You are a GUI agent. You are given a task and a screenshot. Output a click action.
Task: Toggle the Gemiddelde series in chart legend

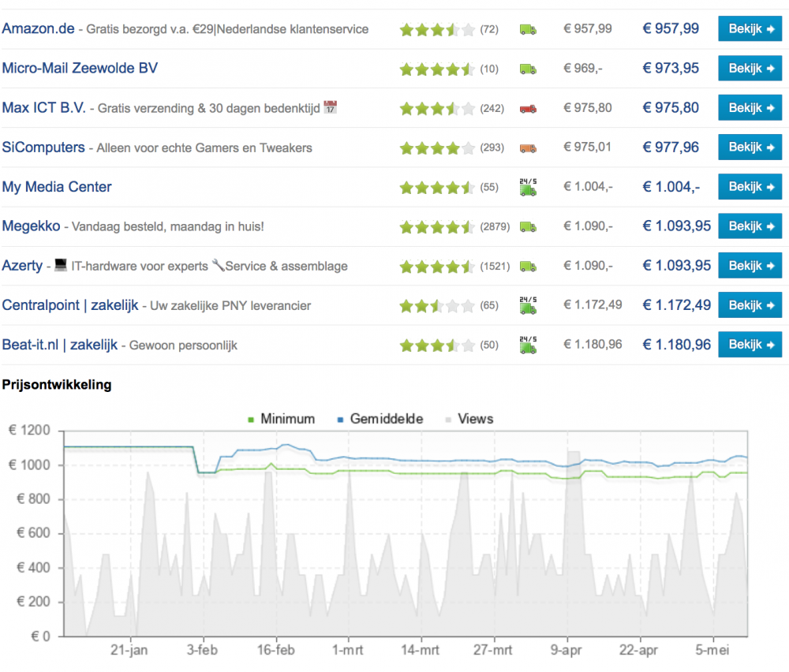[x=380, y=419]
